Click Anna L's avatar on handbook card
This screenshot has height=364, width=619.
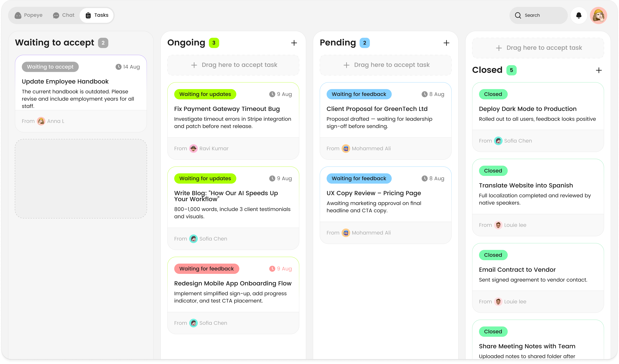tap(41, 121)
